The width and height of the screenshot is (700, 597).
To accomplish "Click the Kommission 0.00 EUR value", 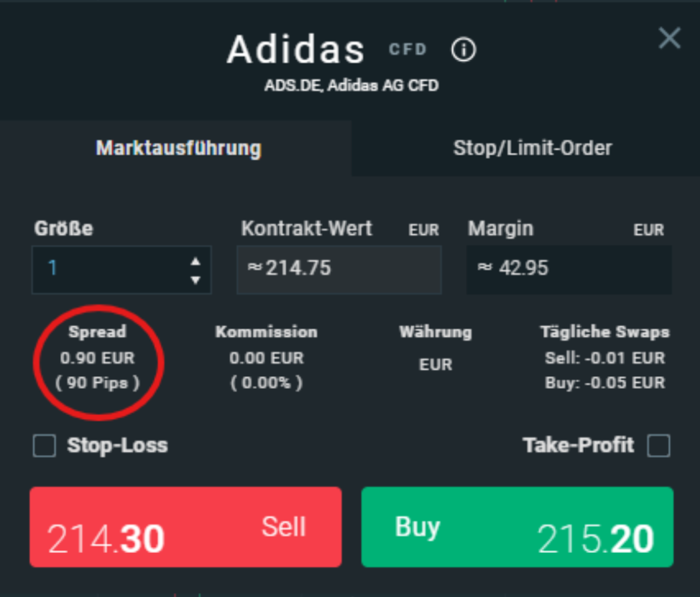I will [x=266, y=358].
